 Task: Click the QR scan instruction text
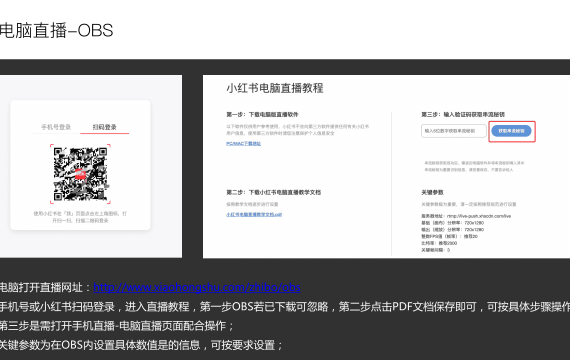80,217
